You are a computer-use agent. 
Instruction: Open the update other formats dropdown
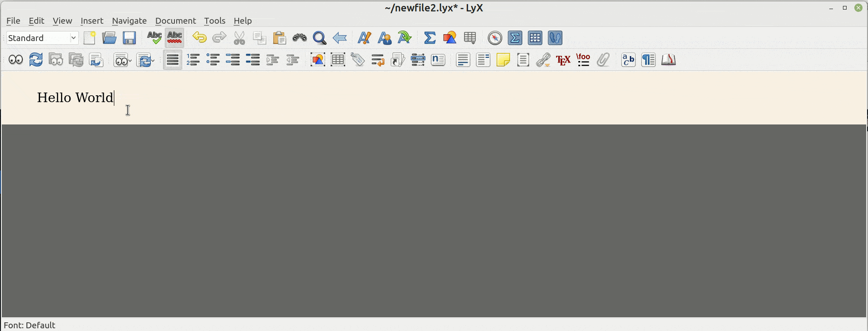click(x=146, y=60)
